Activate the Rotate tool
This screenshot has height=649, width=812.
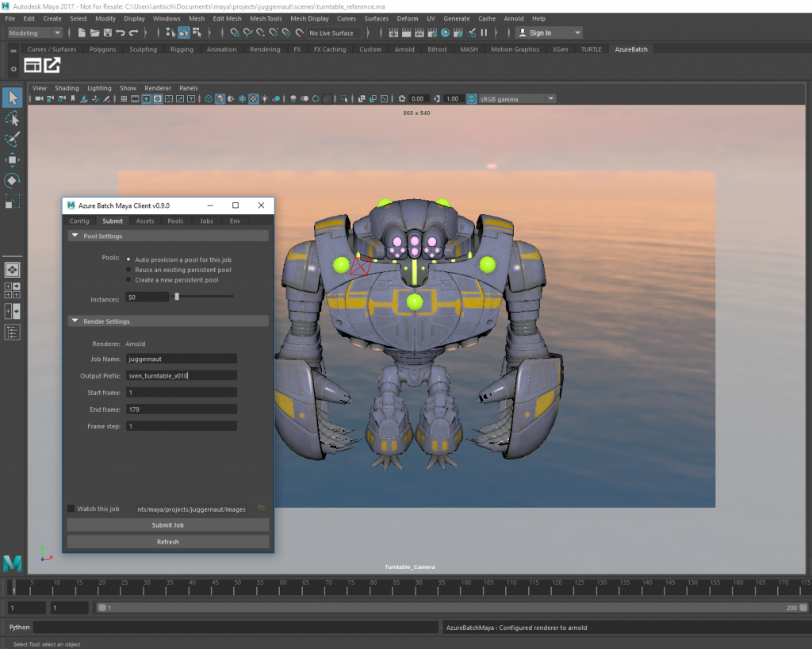(x=13, y=181)
